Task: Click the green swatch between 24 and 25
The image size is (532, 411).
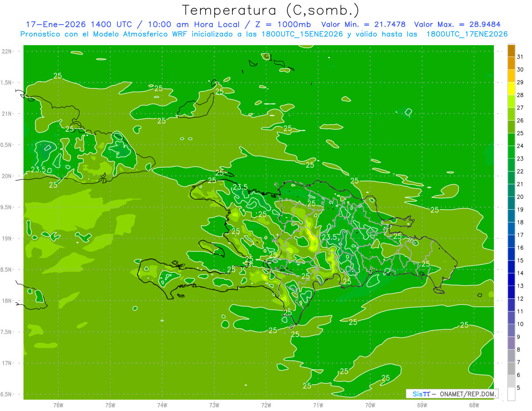Action: (x=511, y=140)
